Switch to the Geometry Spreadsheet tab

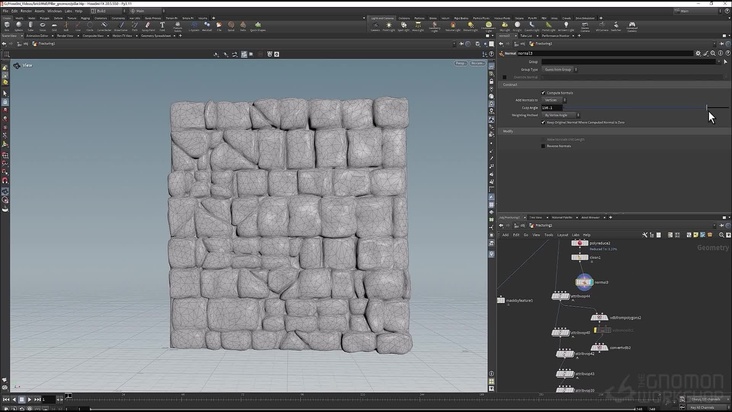coord(156,35)
